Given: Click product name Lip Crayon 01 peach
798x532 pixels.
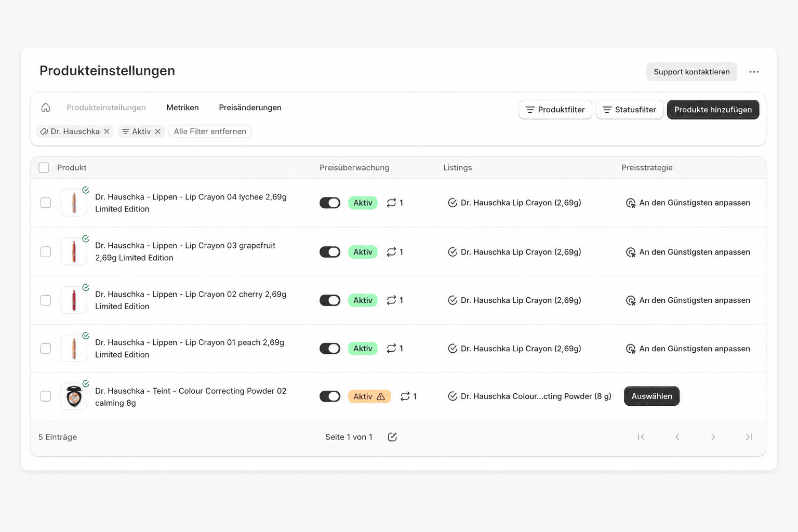Looking at the screenshot, I should coord(190,349).
